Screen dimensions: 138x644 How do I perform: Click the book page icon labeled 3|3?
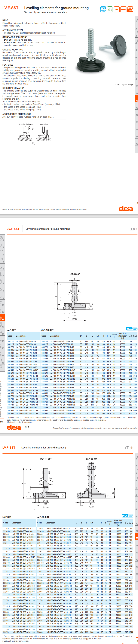coord(128,448)
